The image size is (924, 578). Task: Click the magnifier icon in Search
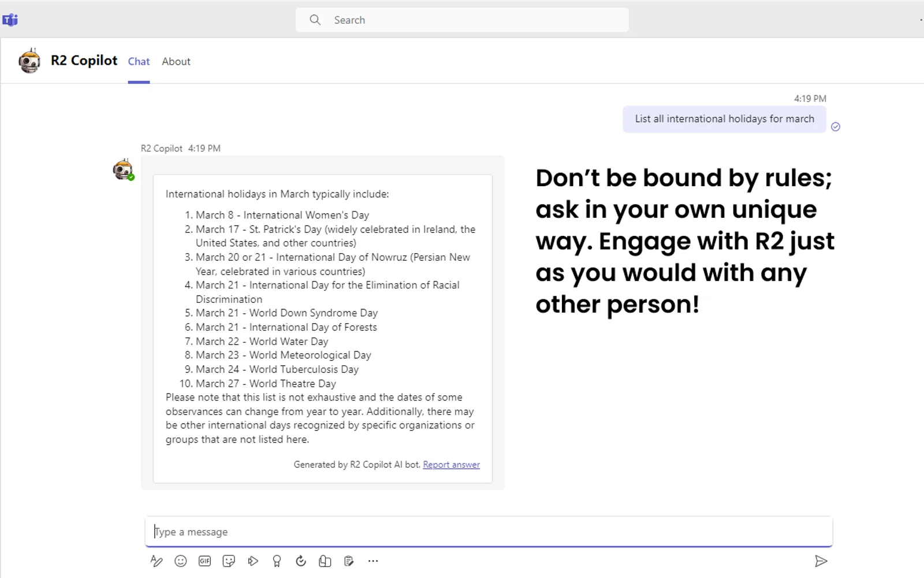tap(315, 20)
